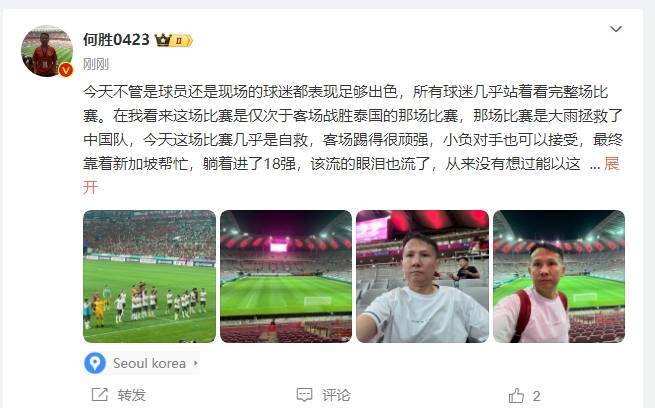655x408 pixels.
Task: Open the Seoul korea location link
Action: click(149, 363)
